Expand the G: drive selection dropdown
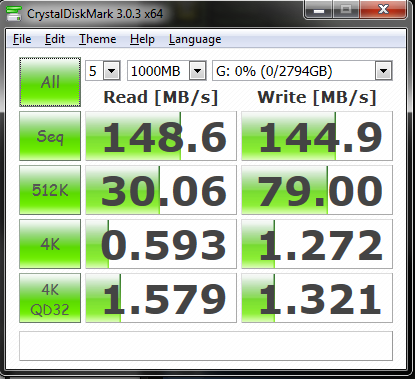The image size is (415, 379). (383, 71)
